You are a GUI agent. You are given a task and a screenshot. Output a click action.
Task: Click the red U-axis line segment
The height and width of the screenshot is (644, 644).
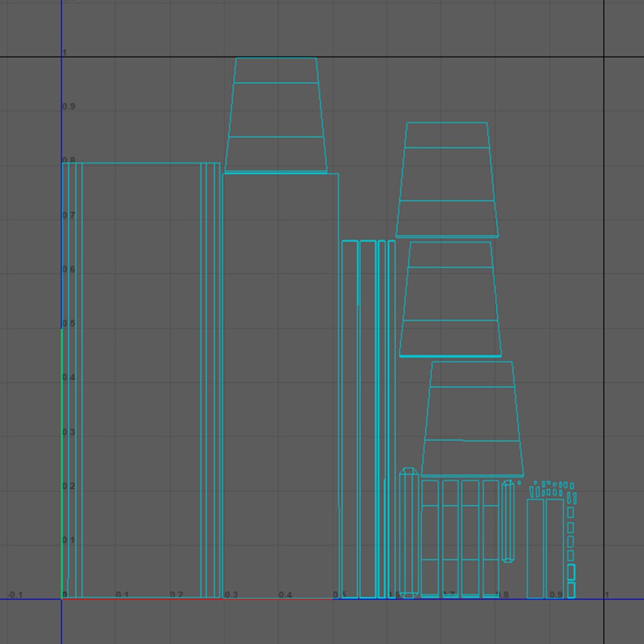(197, 599)
